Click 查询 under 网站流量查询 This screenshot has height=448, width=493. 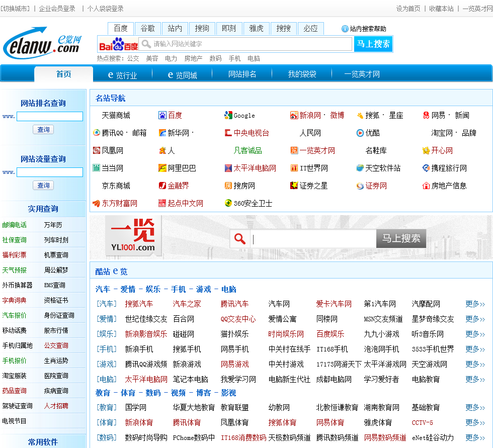[43, 186]
